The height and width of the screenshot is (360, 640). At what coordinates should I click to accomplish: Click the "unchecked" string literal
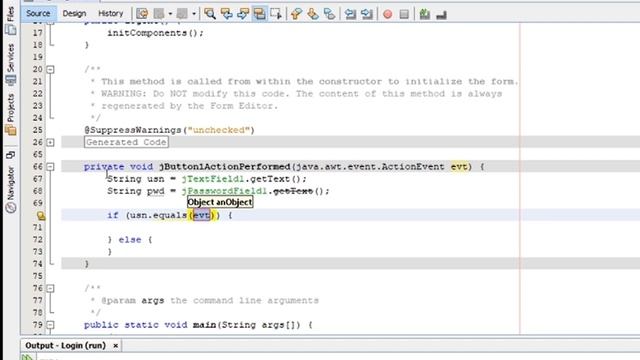click(x=218, y=130)
